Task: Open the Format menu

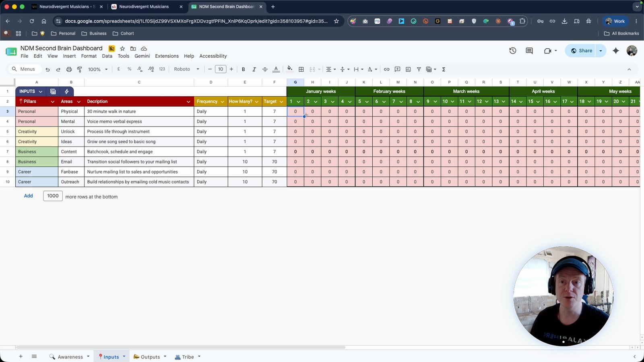Action: (x=89, y=56)
